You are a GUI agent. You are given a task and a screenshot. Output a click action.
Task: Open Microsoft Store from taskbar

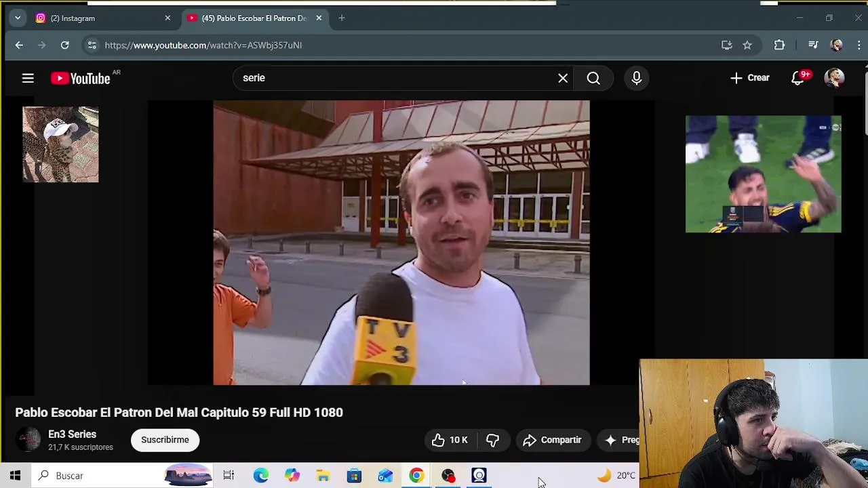[x=354, y=476]
